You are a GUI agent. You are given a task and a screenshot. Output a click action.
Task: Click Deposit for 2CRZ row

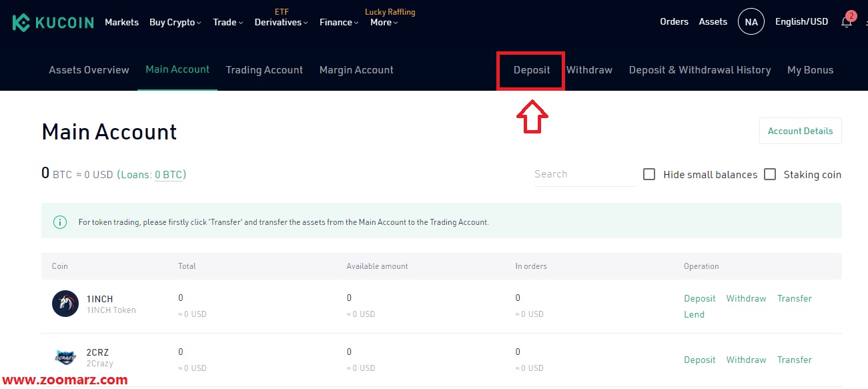(x=699, y=360)
